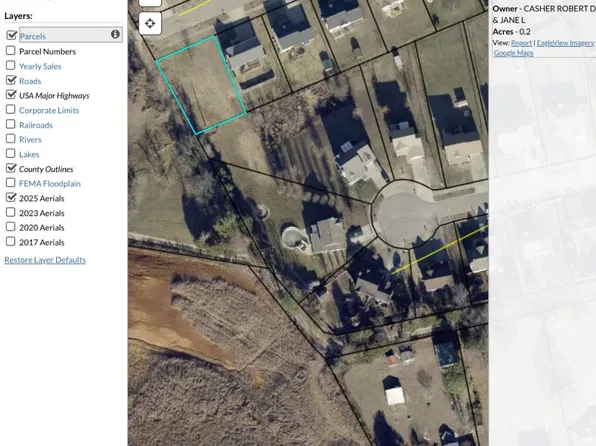Image resolution: width=596 pixels, height=446 pixels.
Task: Open the parcel Report link
Action: point(522,43)
